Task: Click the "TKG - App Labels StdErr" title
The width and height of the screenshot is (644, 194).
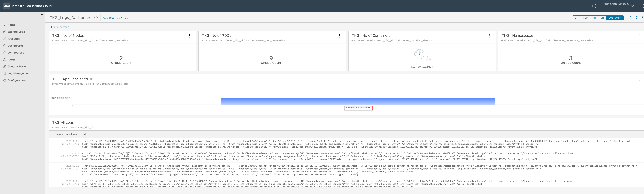Action: tap(72, 79)
